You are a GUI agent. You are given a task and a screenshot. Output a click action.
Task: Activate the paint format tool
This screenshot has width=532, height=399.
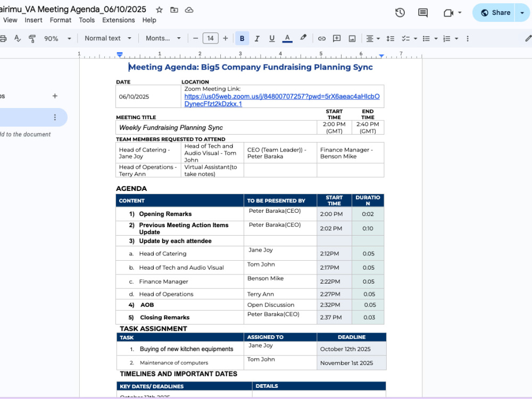pos(32,38)
